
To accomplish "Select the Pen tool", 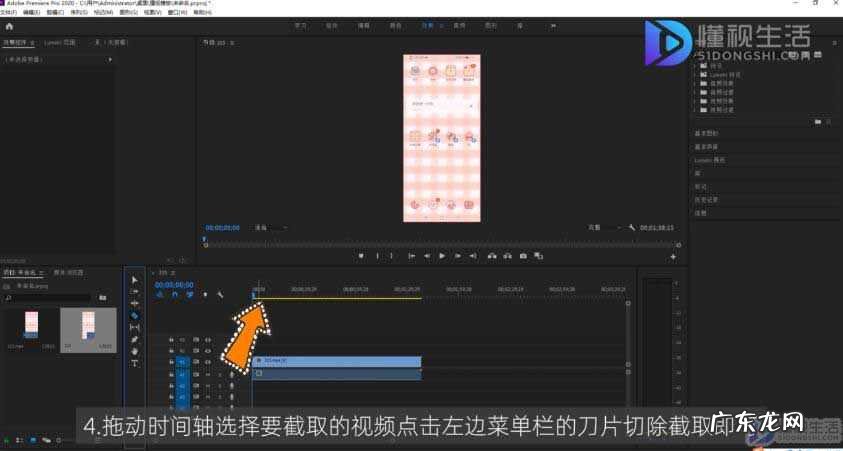I will pos(134,339).
